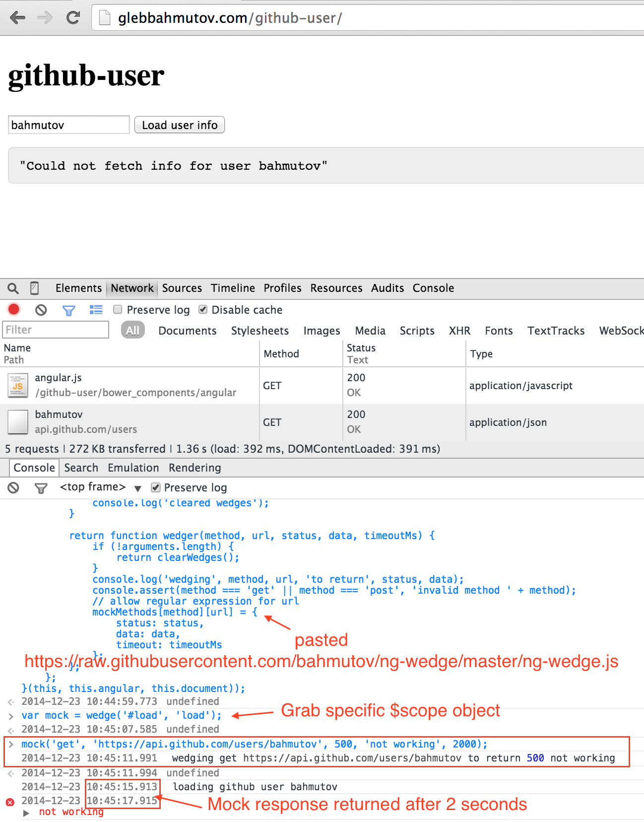Image resolution: width=644 pixels, height=822 pixels.
Task: Toggle the network filter funnel icon
Action: [68, 311]
